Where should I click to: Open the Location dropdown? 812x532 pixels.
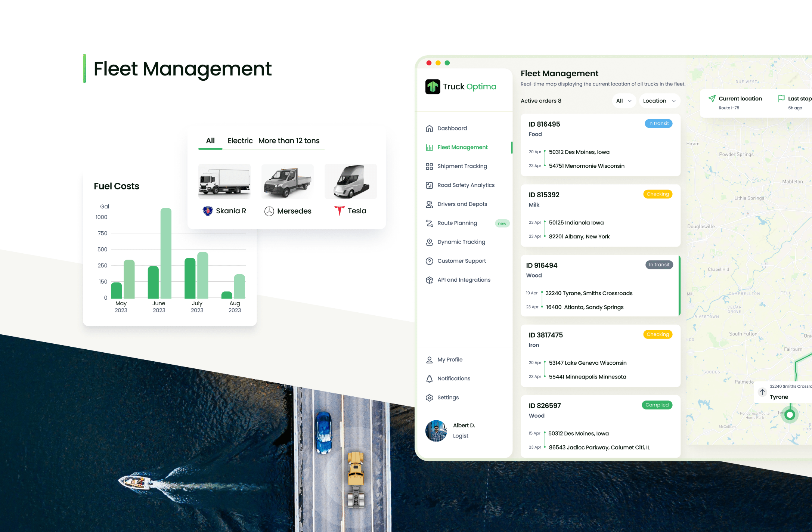[x=659, y=101]
